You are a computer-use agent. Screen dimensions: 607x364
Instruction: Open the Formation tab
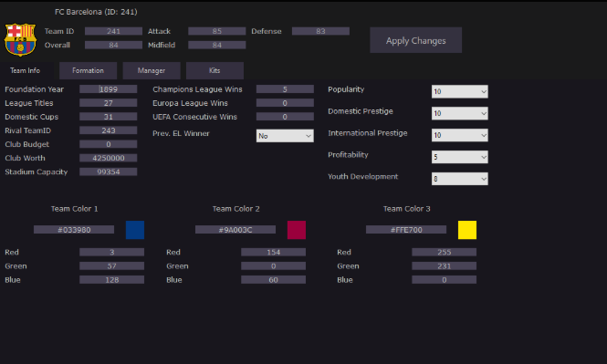(x=88, y=70)
